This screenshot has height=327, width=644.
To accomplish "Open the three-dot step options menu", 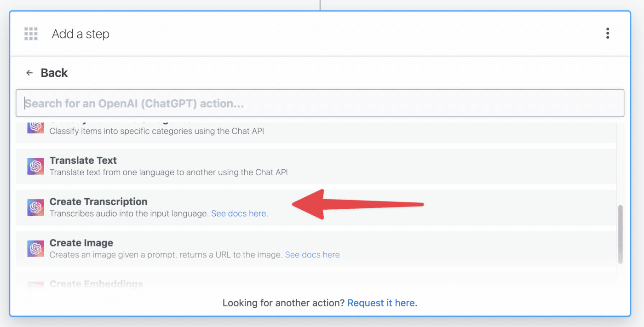I will tap(608, 33).
